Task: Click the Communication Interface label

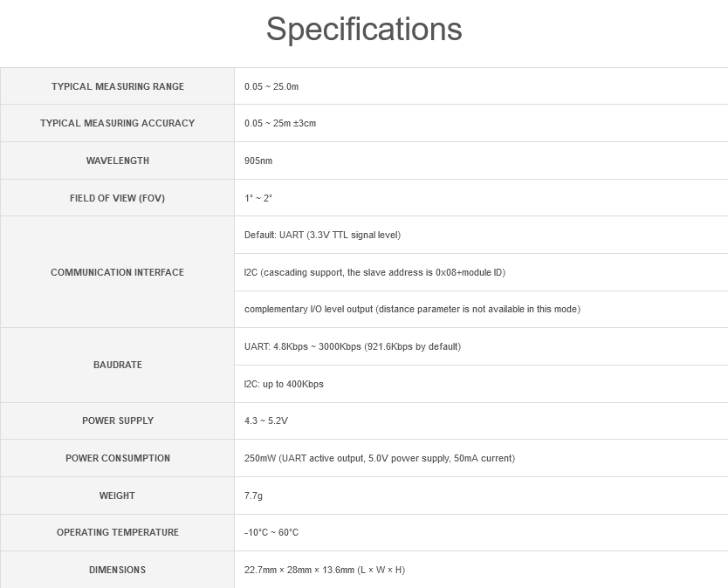Action: tap(118, 272)
